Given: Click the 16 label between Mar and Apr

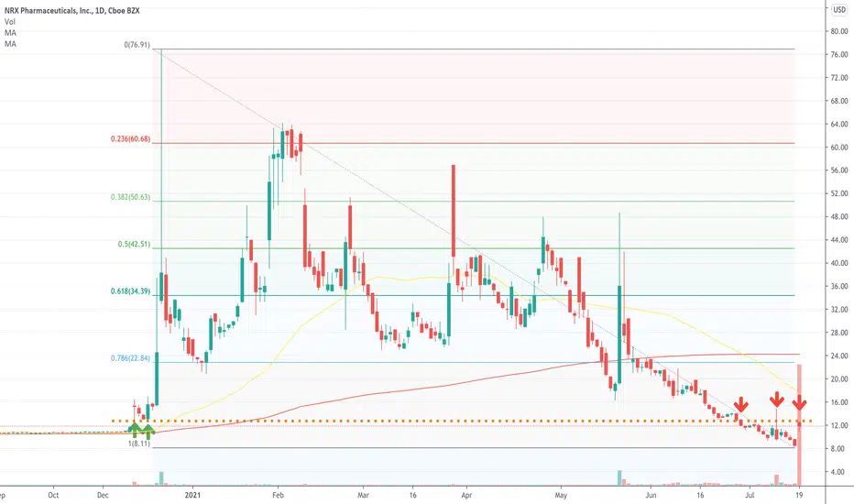Looking at the screenshot, I should click(x=413, y=495).
